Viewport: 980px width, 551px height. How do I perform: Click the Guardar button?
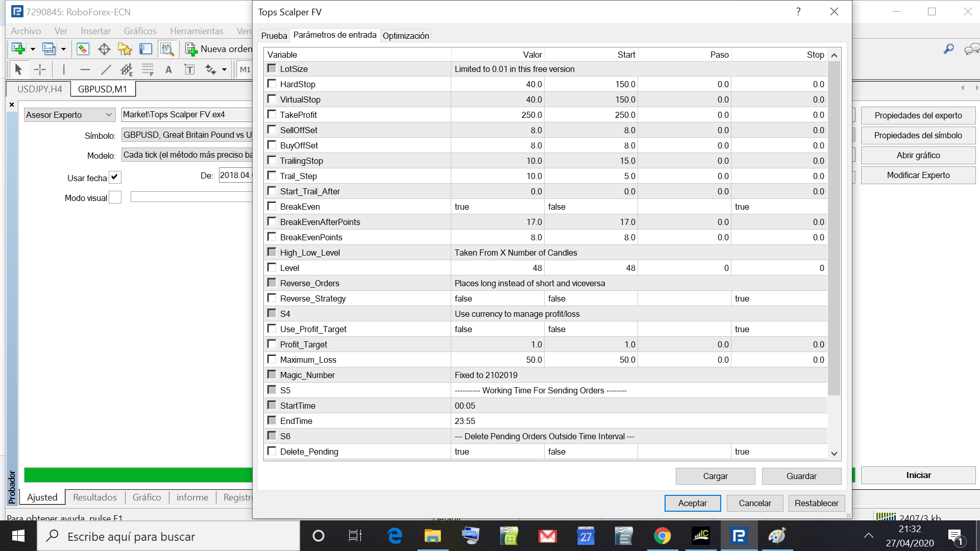click(801, 476)
